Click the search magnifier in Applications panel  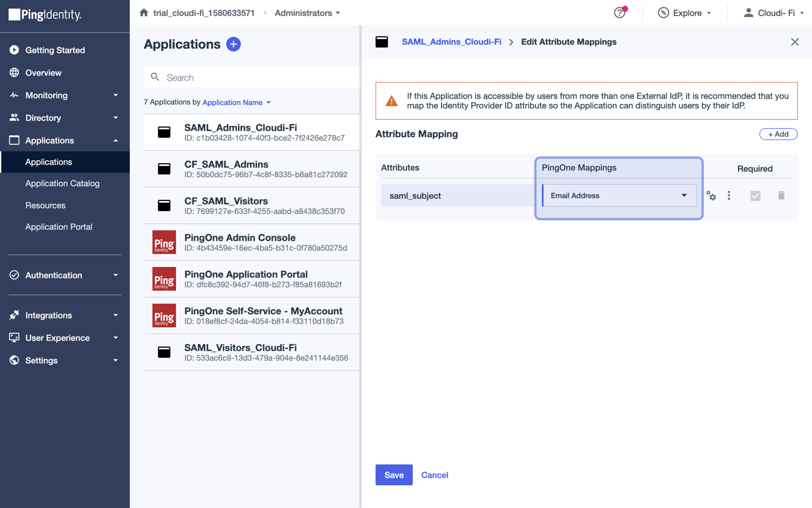pyautogui.click(x=155, y=77)
